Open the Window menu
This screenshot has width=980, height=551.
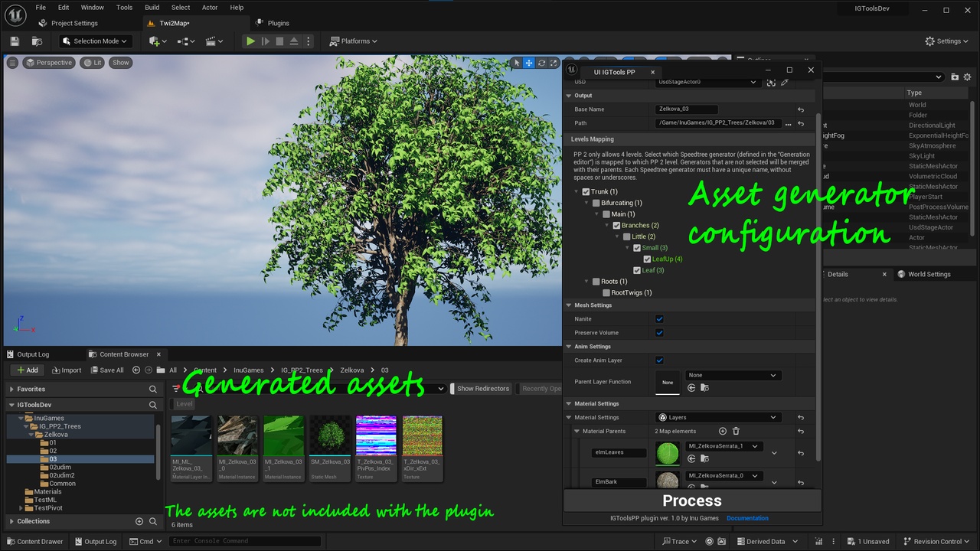pos(92,8)
